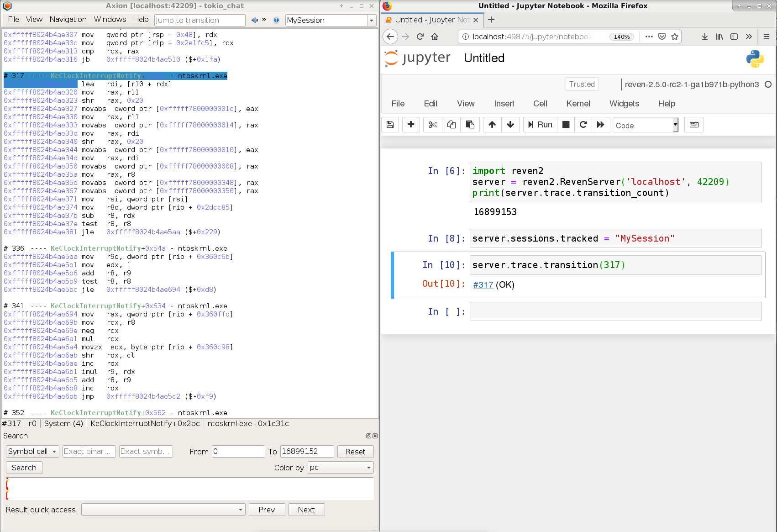777x532 pixels.
Task: Copy the selected cell with copy icon
Action: (451, 125)
